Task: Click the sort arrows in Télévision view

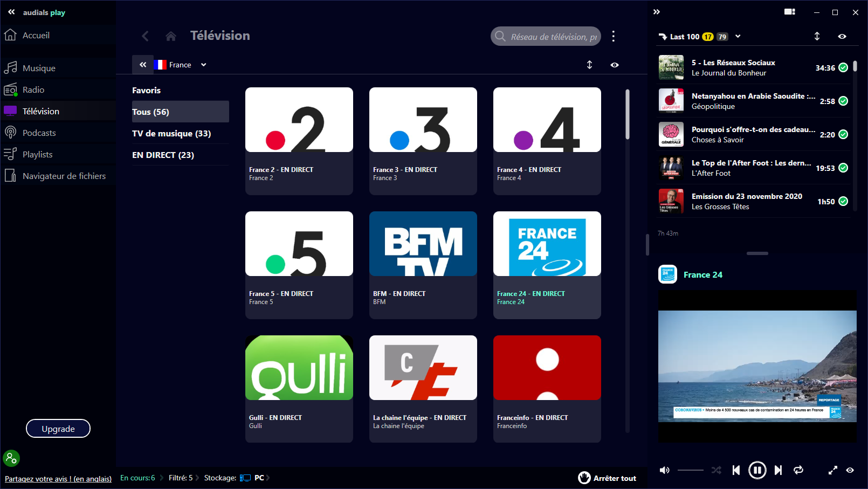Action: [590, 65]
